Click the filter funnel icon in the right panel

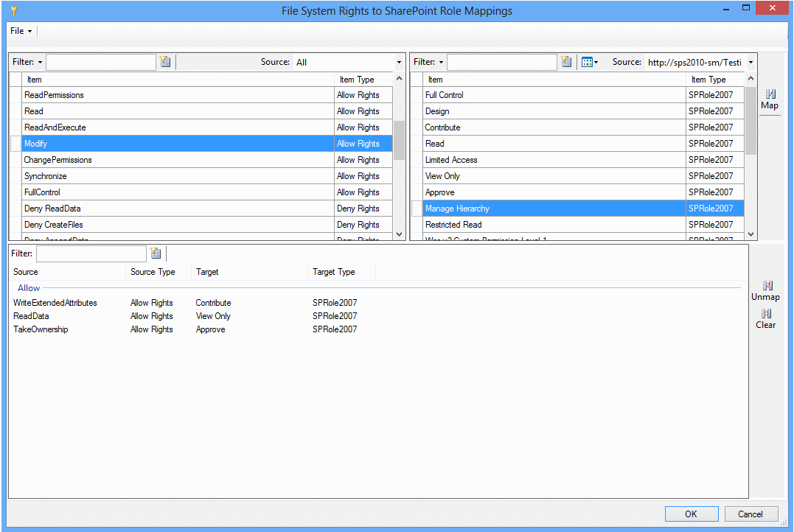(566, 62)
